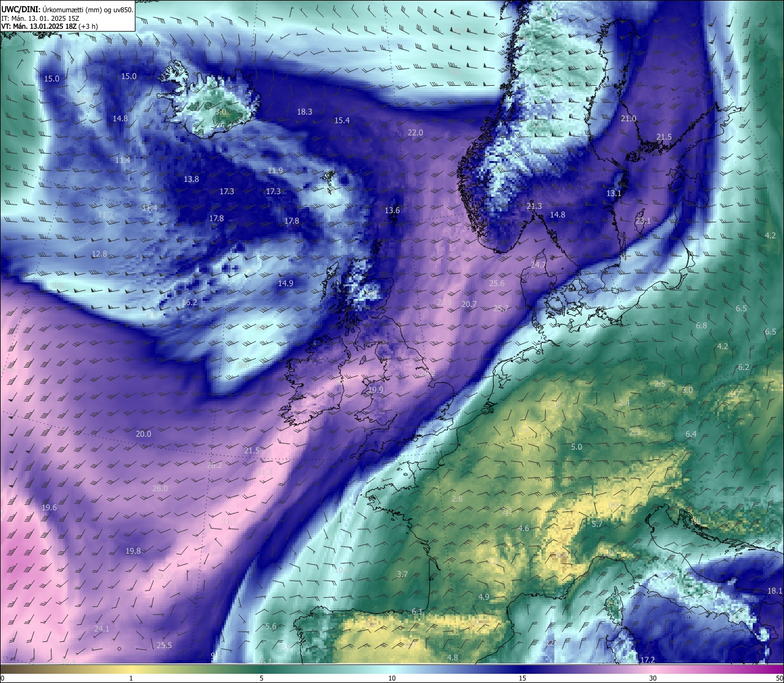Click the '30' tick label on the color scale
The image size is (784, 683).
(653, 678)
